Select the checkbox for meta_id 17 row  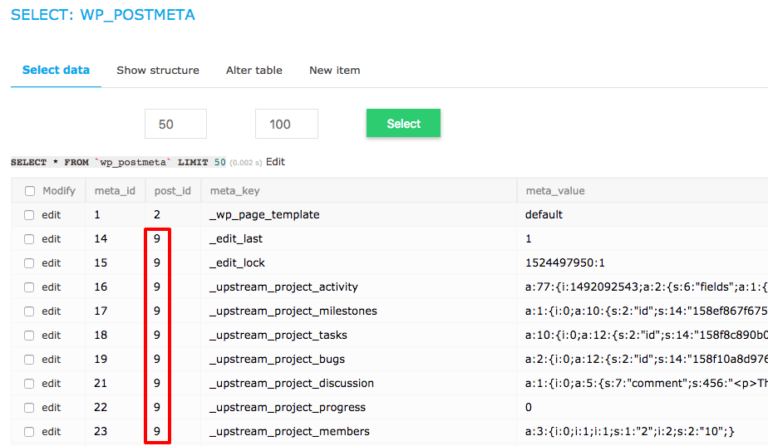tap(30, 311)
